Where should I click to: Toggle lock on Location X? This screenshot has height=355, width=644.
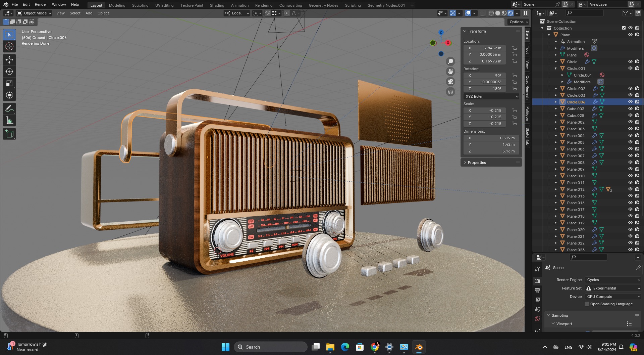(514, 48)
